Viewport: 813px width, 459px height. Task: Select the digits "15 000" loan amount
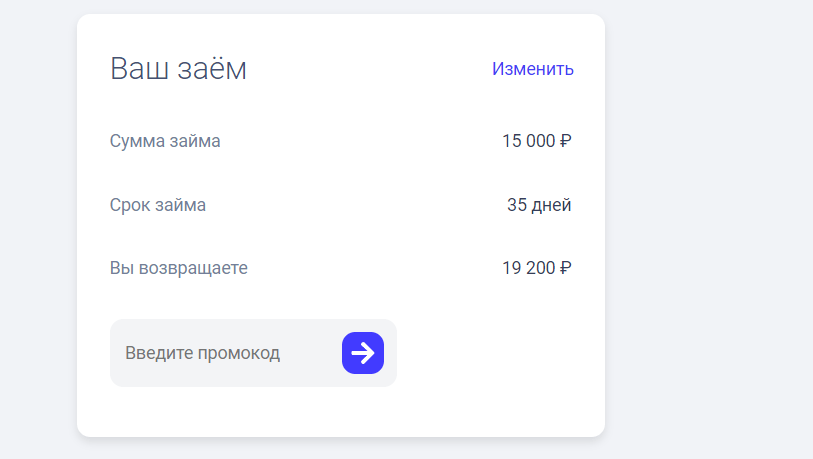click(528, 141)
